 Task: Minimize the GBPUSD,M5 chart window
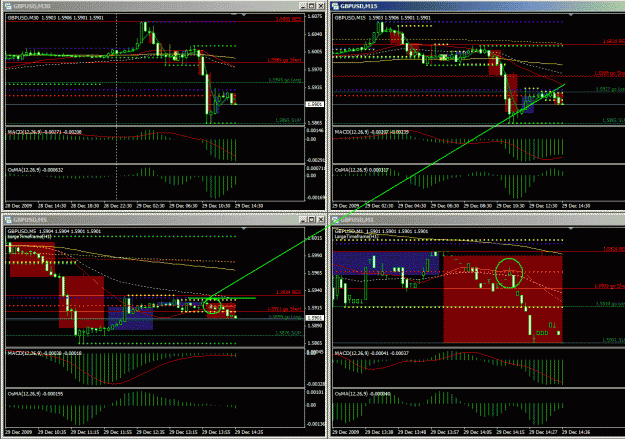[303, 220]
